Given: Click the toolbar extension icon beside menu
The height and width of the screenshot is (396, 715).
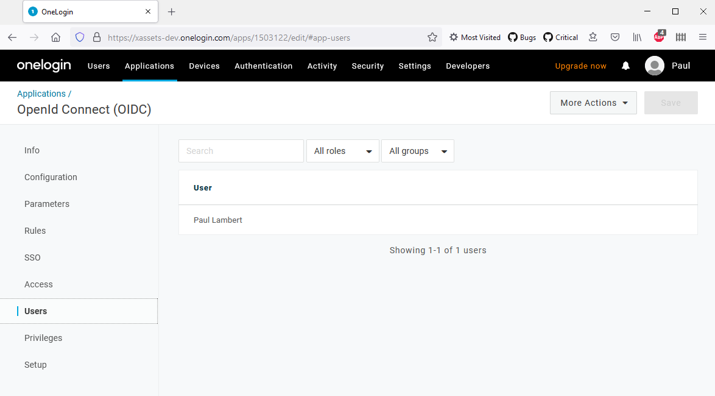Looking at the screenshot, I should pyautogui.click(x=681, y=37).
